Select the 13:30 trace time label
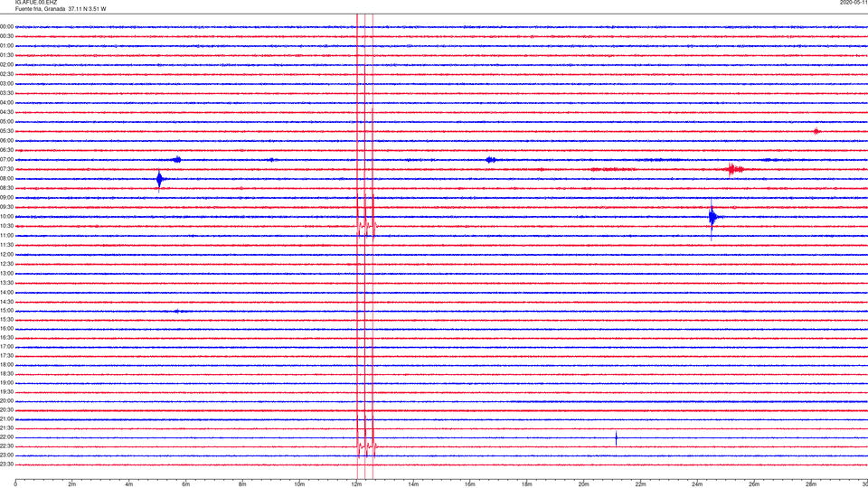Viewport: 868px width, 488px height. [7, 283]
